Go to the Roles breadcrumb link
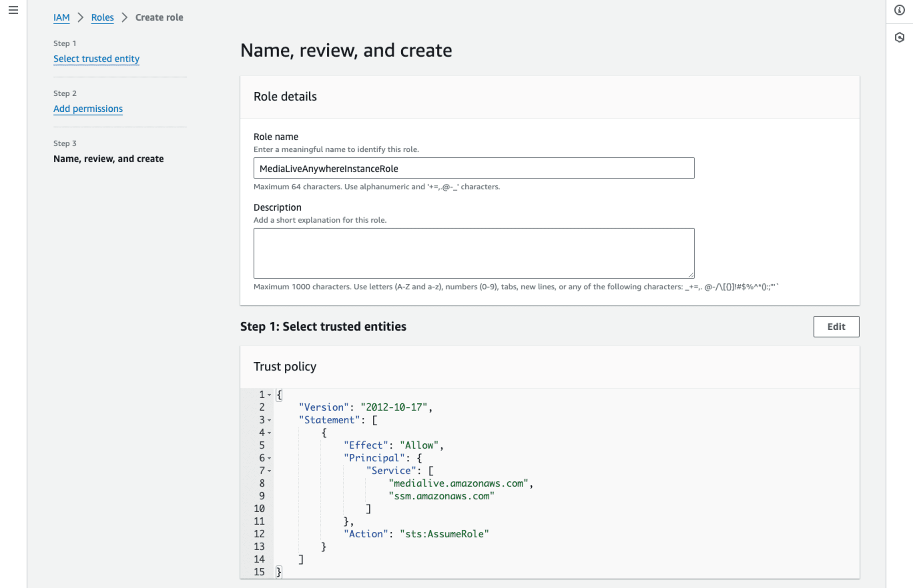This screenshot has height=588, width=913. point(102,17)
